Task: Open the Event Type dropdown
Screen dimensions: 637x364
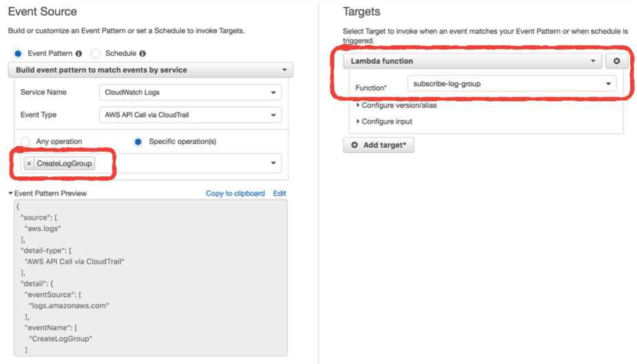Action: pyautogui.click(x=190, y=115)
